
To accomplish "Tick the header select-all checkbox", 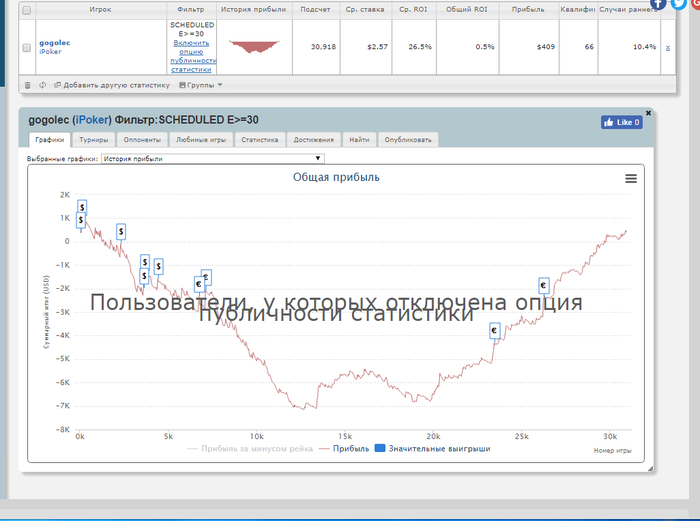I will [27, 10].
